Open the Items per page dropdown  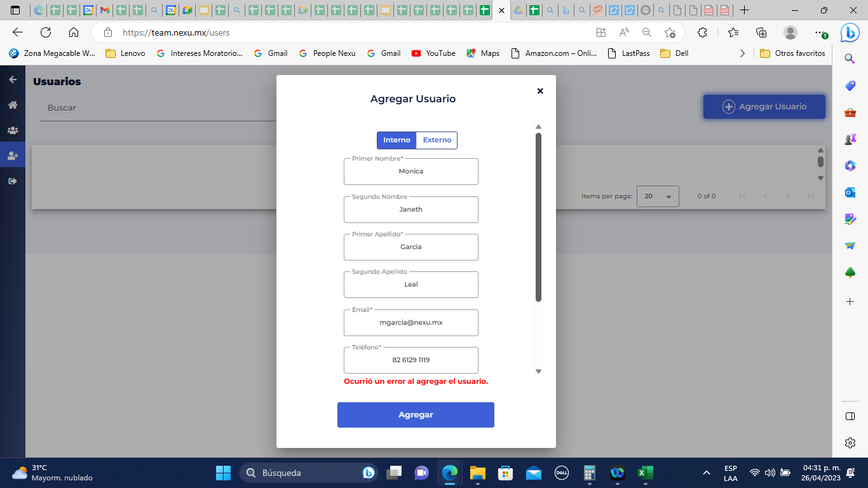point(658,196)
